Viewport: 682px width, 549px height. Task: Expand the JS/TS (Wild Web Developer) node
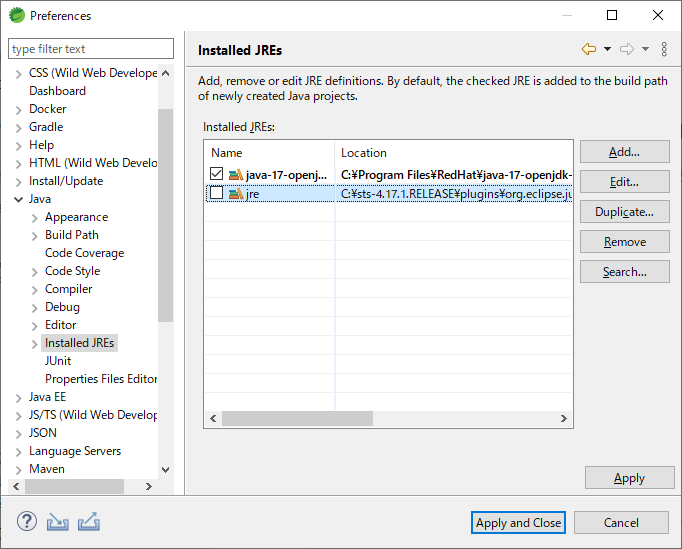click(x=18, y=416)
